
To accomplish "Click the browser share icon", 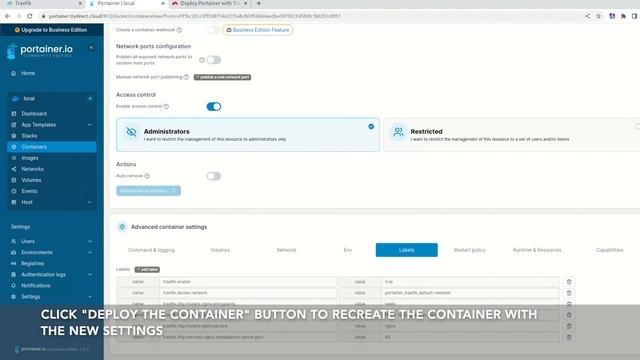I will 587,16.
